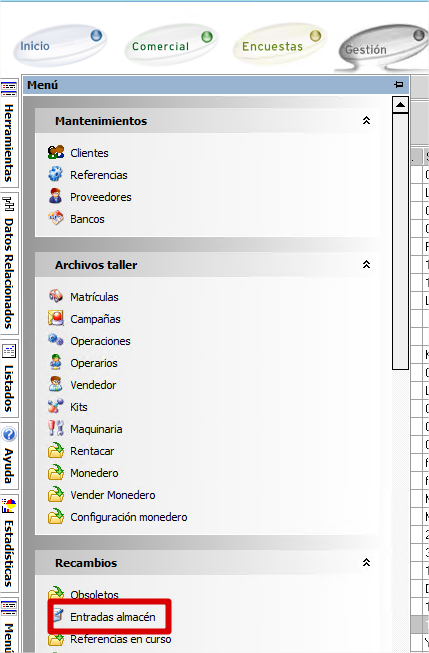
Task: Open Matrículas via its car icon
Action: click(x=56, y=296)
